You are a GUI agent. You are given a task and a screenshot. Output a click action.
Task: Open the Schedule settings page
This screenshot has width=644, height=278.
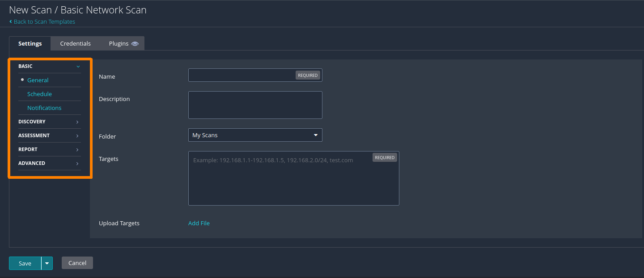point(39,94)
